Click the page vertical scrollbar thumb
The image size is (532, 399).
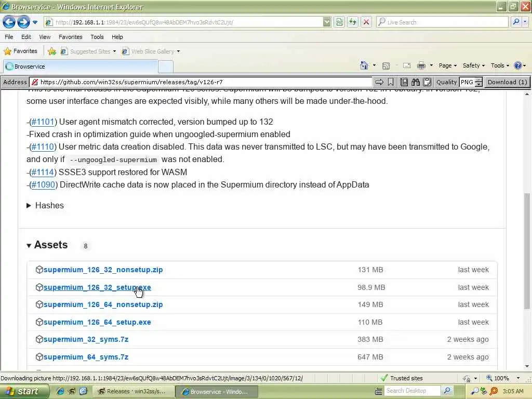[x=527, y=251]
